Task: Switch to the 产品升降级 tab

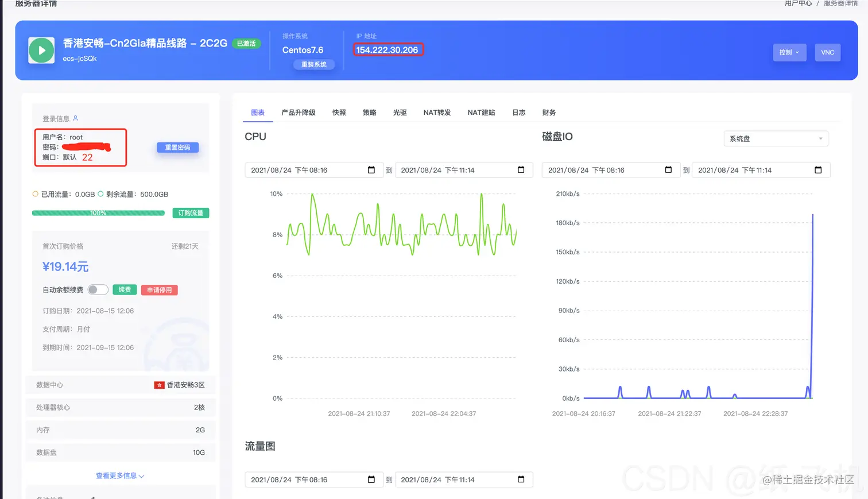Action: tap(299, 113)
